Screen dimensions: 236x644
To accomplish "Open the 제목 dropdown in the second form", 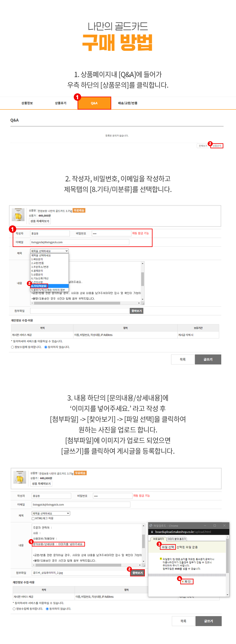I will coord(51,513).
